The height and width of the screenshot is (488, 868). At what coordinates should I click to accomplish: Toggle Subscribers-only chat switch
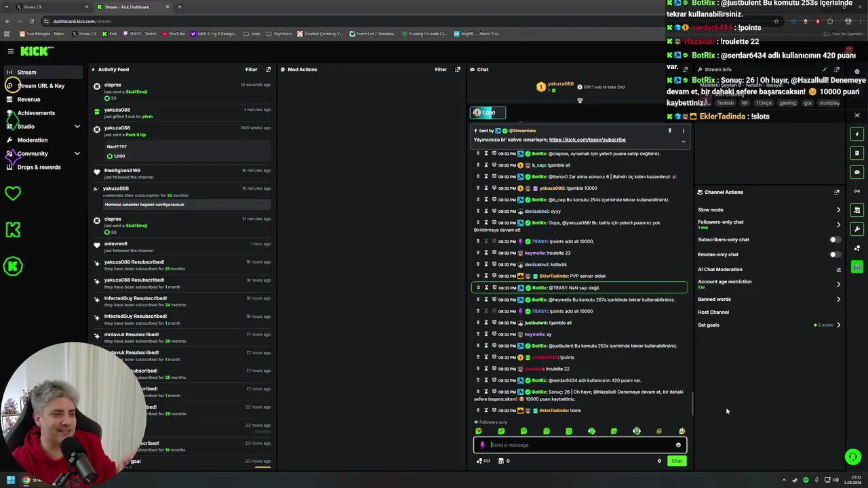835,239
